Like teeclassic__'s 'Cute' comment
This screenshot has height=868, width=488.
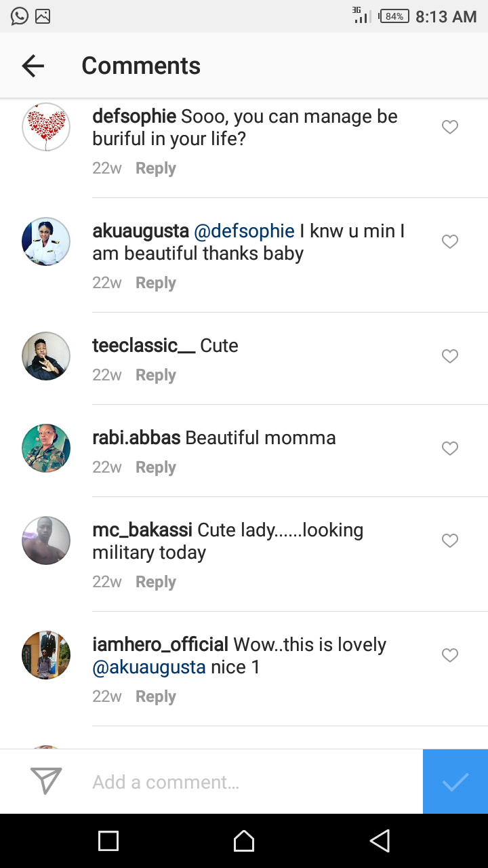450,356
